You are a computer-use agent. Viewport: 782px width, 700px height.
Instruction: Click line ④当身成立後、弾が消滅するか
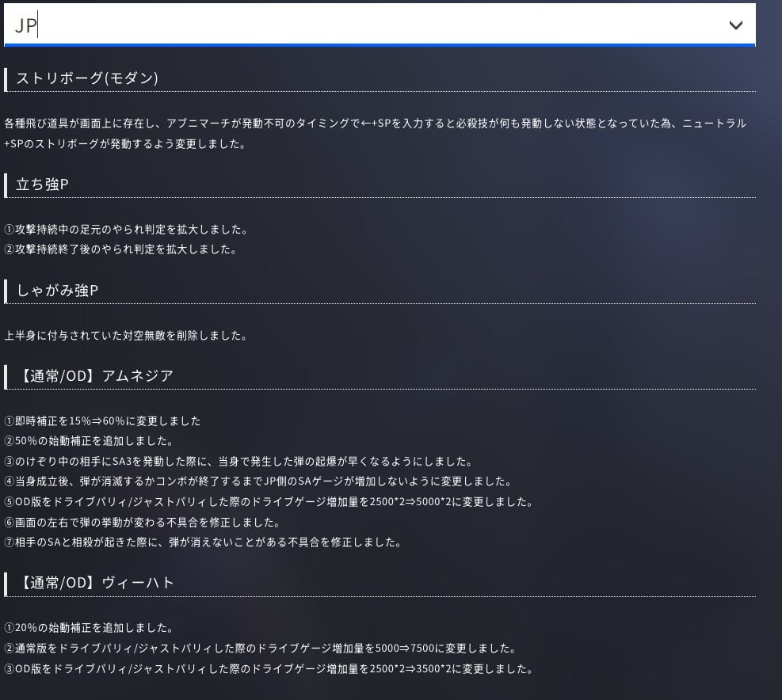coord(258,481)
